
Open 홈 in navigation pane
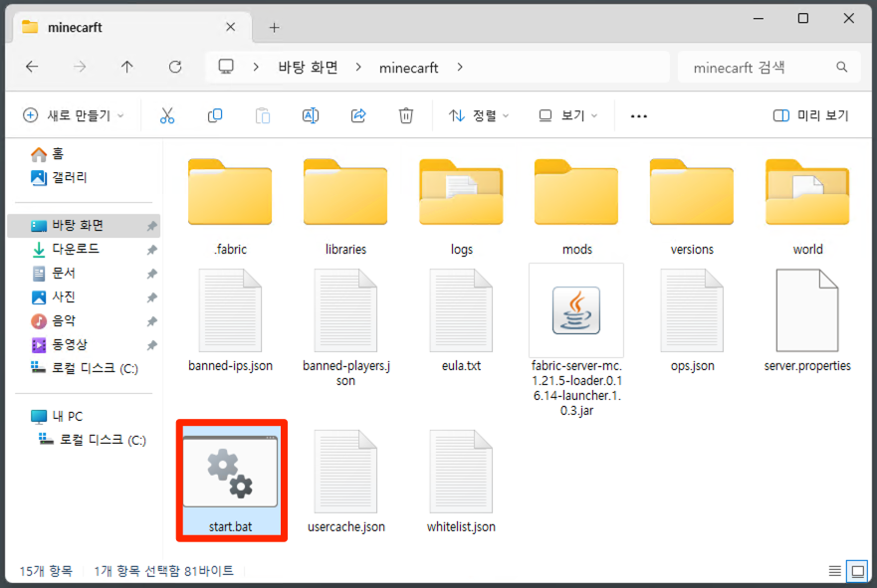click(x=48, y=153)
